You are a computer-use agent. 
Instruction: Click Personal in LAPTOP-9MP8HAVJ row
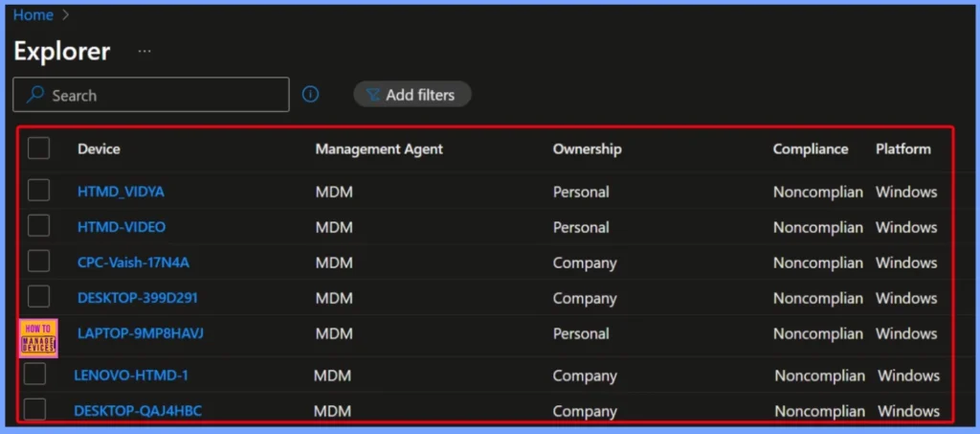[x=581, y=334]
